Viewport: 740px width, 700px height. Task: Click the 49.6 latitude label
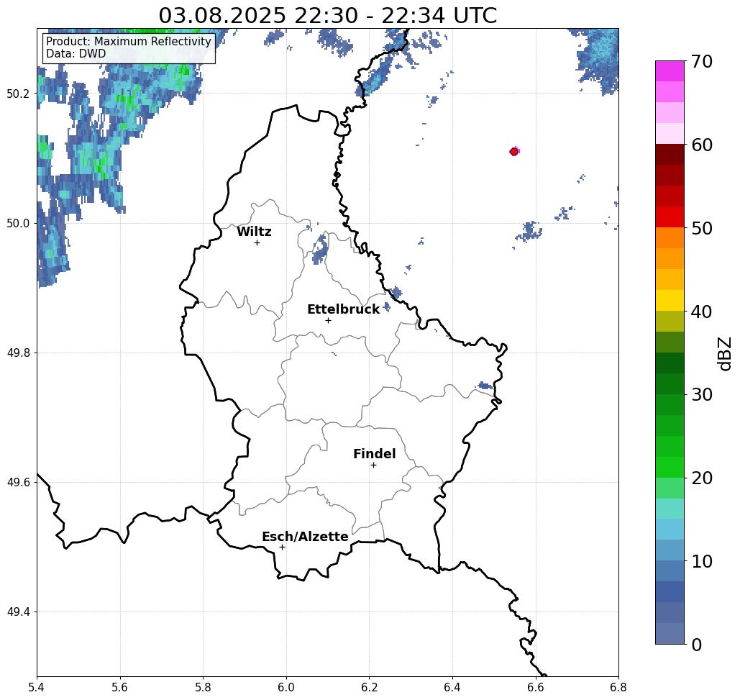coord(18,483)
